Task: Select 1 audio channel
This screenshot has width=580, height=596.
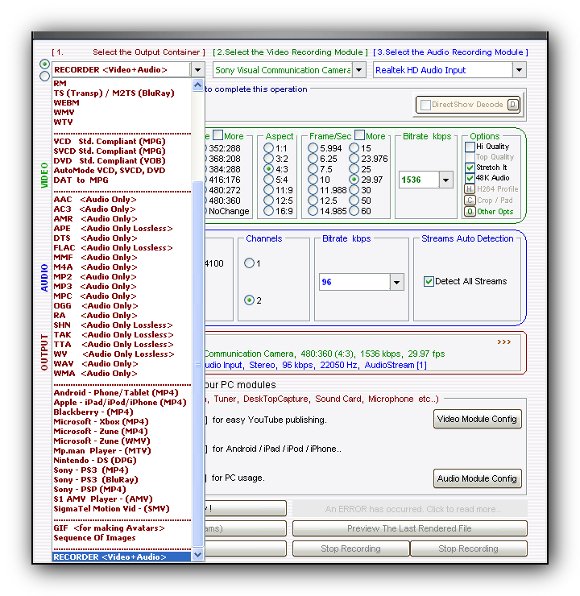Action: click(x=249, y=263)
